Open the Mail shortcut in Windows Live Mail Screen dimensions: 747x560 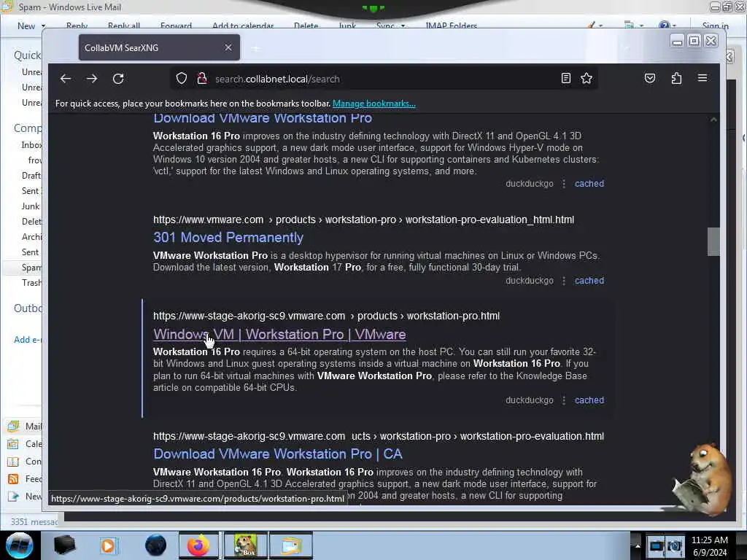pyautogui.click(x=25, y=426)
